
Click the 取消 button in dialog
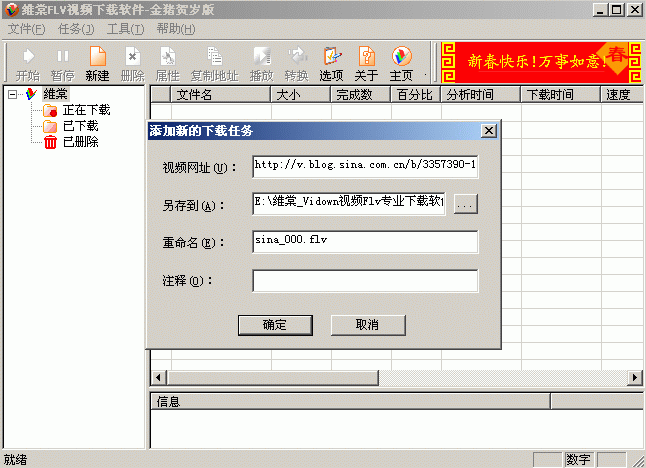coord(367,325)
